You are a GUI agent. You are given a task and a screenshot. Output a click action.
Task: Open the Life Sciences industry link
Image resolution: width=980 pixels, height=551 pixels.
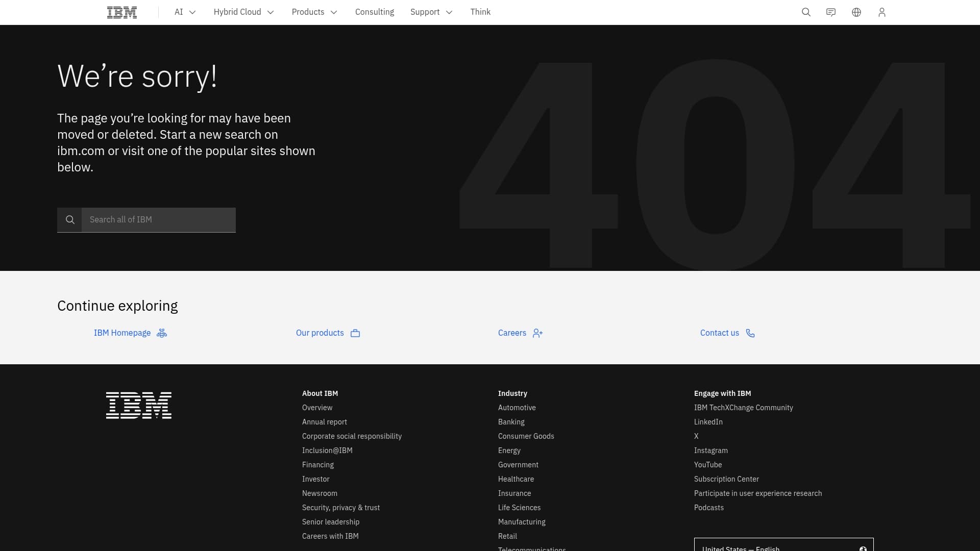pyautogui.click(x=519, y=508)
